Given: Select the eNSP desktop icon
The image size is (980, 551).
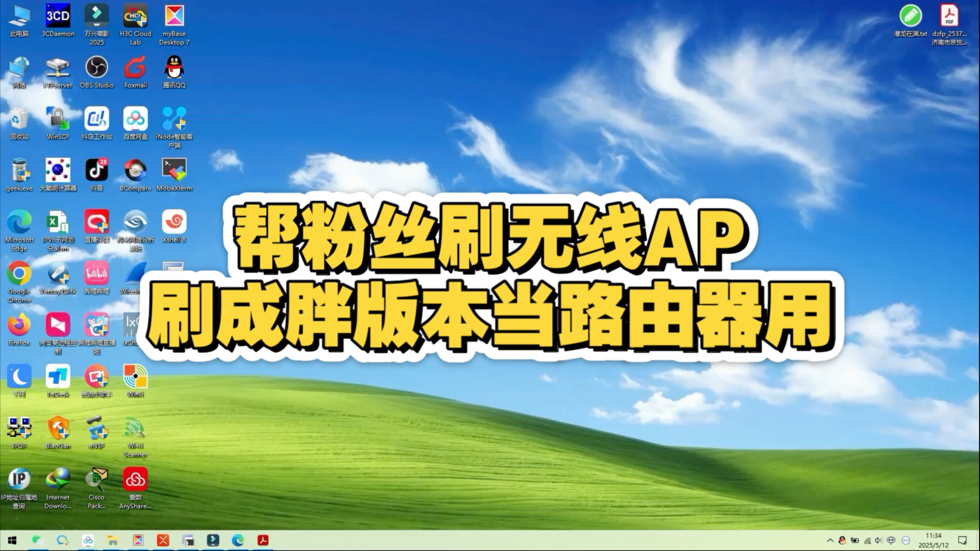Looking at the screenshot, I should coord(97,433).
